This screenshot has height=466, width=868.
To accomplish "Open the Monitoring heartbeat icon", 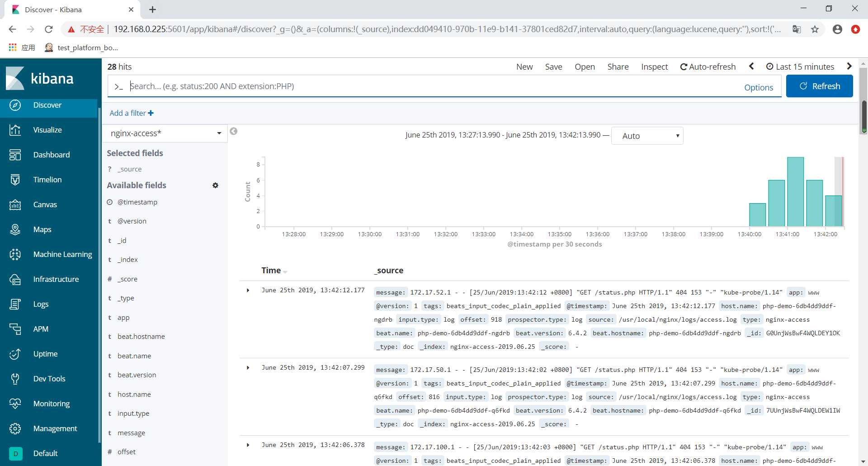I will pos(15,404).
